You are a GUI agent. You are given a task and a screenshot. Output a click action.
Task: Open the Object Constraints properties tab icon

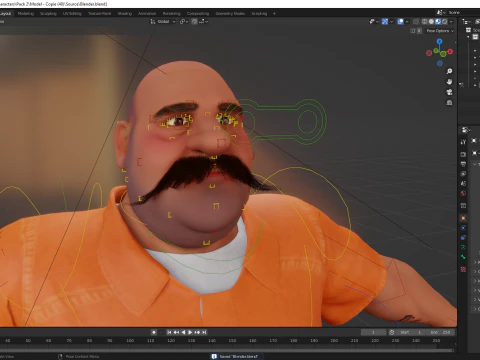coord(463,237)
